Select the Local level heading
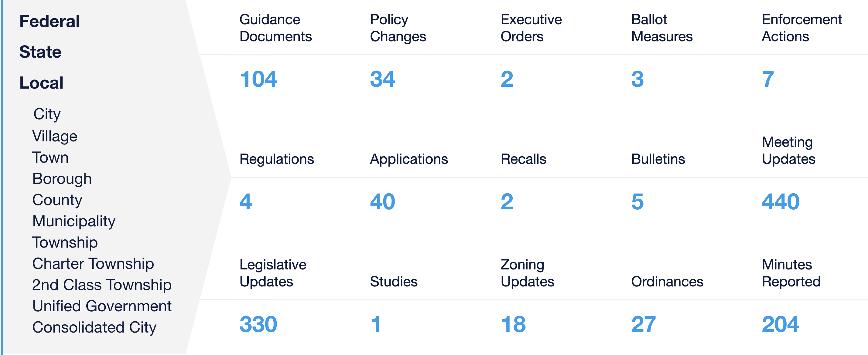 tap(41, 83)
